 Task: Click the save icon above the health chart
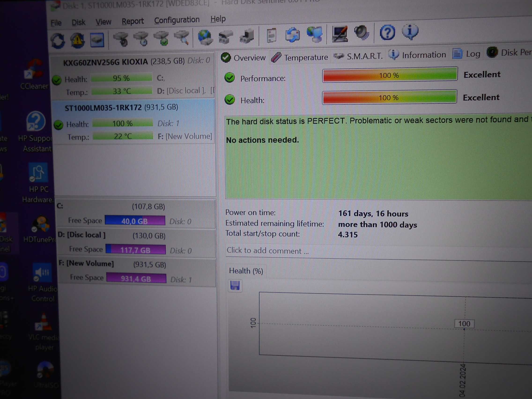click(x=235, y=286)
